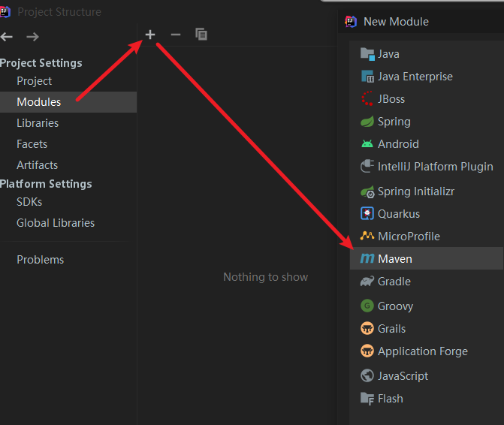Screen dimensions: 504x425
Task: Select JavaScript label in module list
Action: pos(403,376)
